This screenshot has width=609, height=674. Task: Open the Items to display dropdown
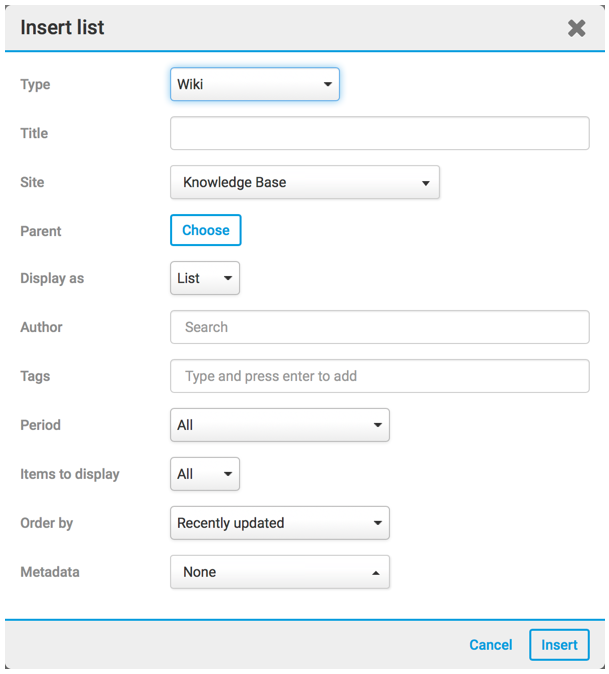pos(205,474)
